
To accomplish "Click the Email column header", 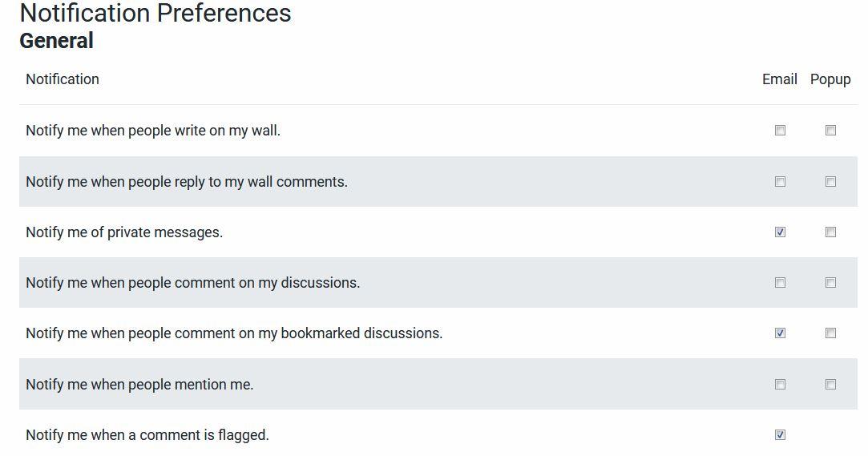I will tap(779, 79).
